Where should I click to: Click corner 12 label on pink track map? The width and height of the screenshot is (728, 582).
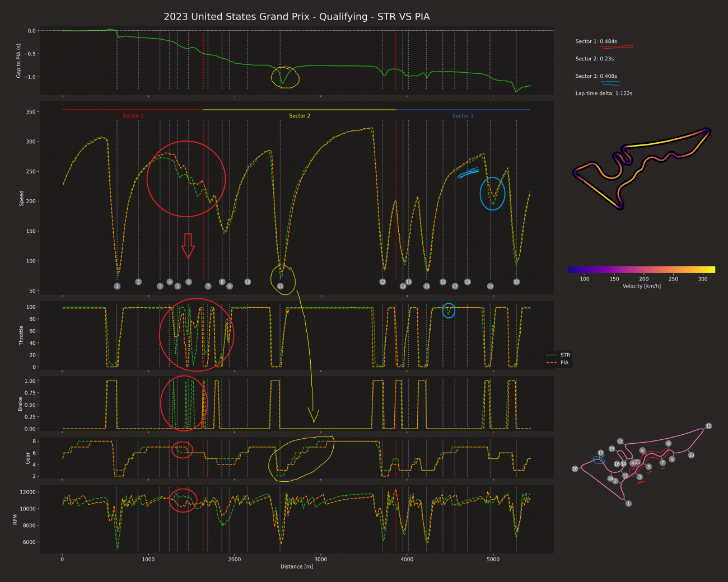(x=620, y=442)
